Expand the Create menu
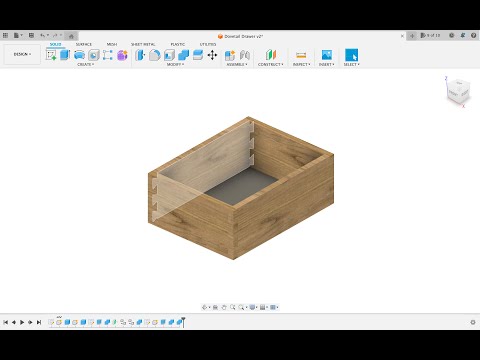 pos(86,64)
